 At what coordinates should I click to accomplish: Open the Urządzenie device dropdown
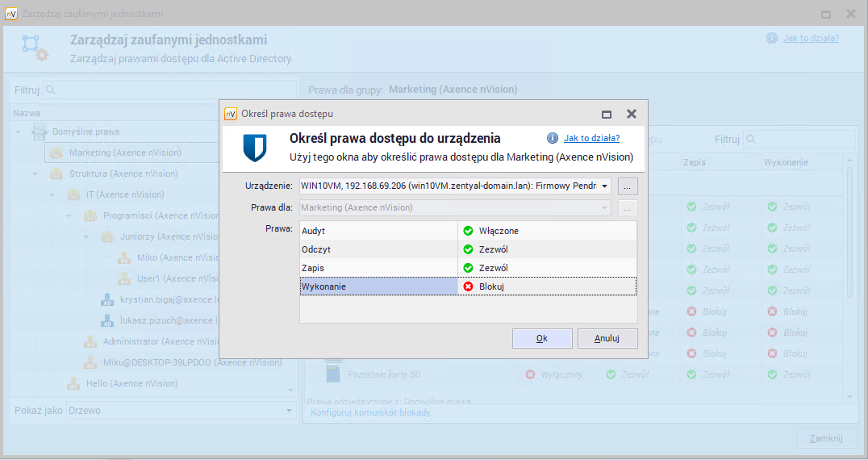[604, 186]
